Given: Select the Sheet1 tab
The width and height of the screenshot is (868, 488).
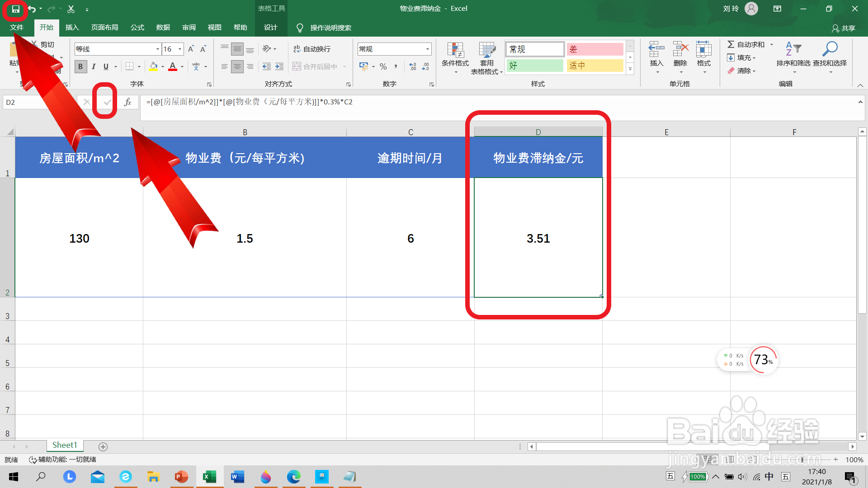Looking at the screenshot, I should pyautogui.click(x=65, y=446).
